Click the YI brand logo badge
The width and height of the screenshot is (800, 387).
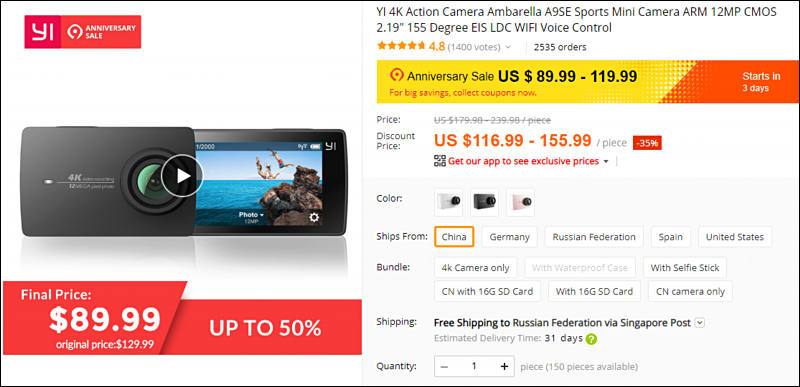tap(43, 32)
